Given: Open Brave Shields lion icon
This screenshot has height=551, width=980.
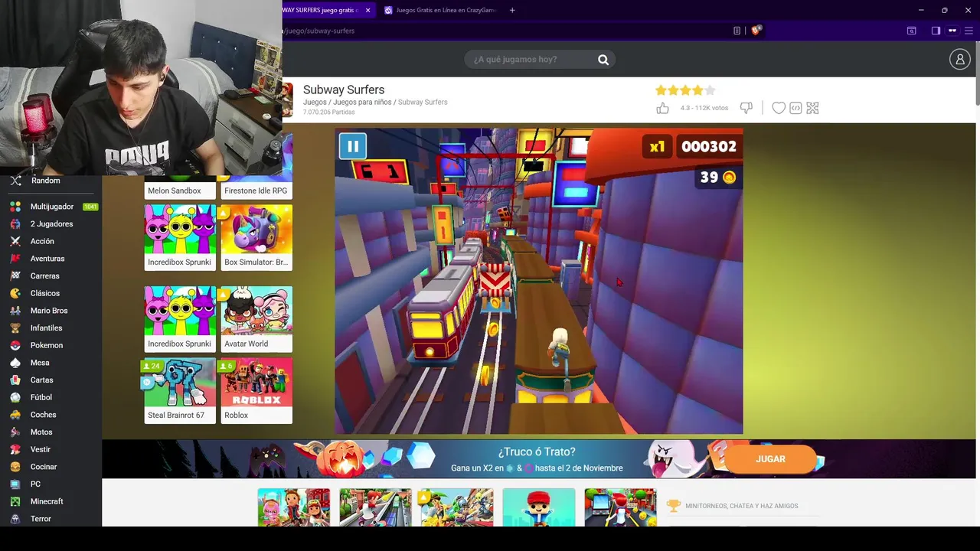Looking at the screenshot, I should coord(756,31).
